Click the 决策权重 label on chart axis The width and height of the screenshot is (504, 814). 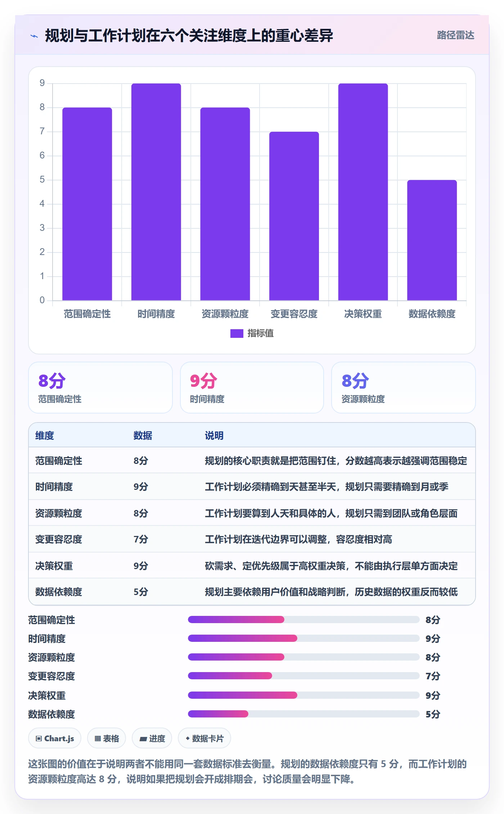tap(363, 314)
